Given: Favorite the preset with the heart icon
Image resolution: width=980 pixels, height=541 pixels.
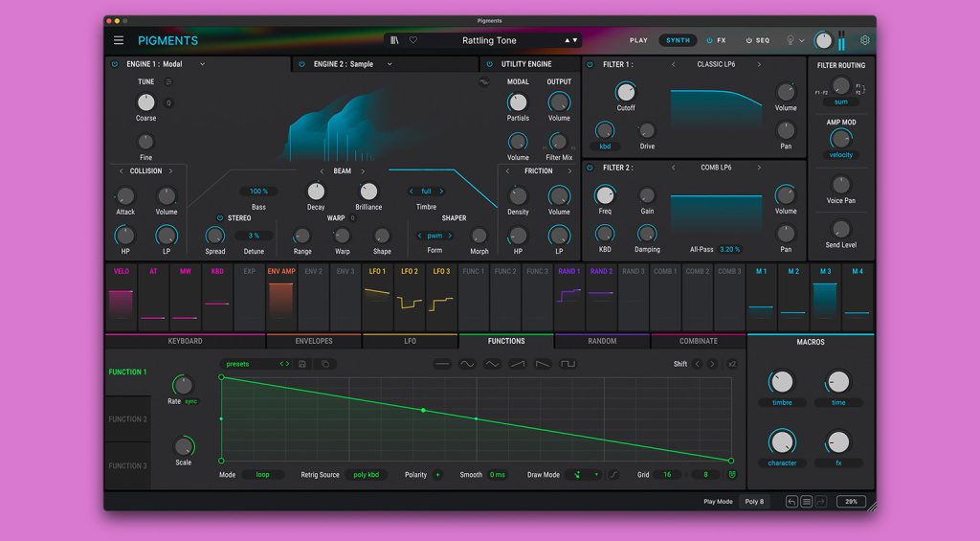Looking at the screenshot, I should click(x=413, y=40).
